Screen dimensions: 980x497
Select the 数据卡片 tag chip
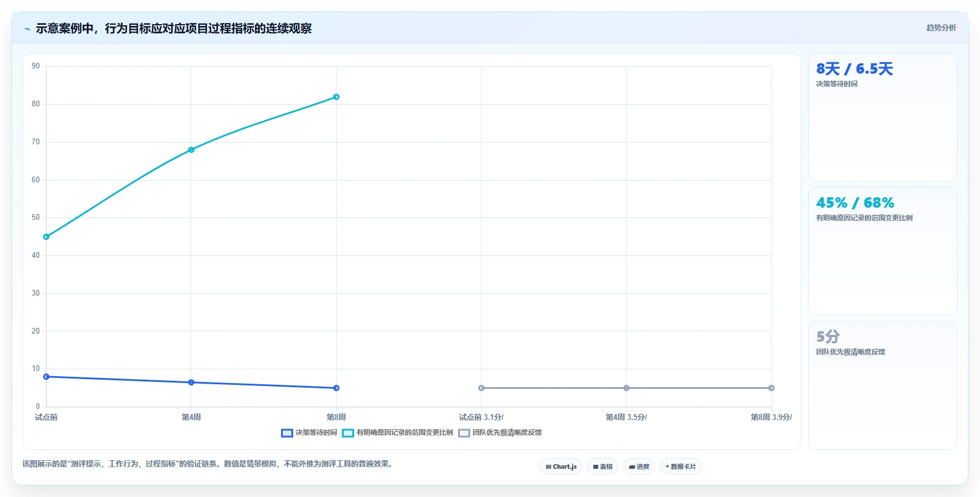point(681,467)
